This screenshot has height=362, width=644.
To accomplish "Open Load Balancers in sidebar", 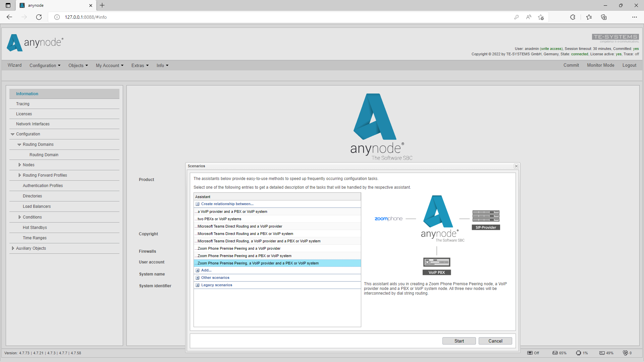I will click(64, 206).
